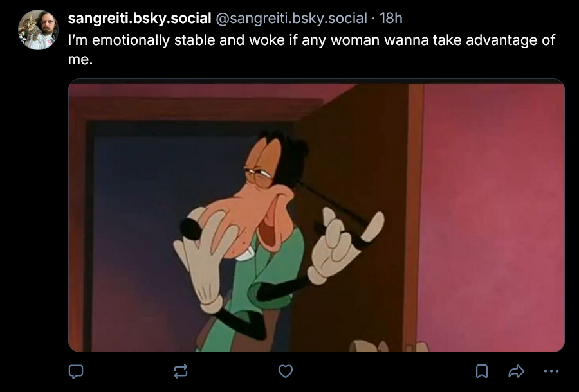Click the open brown door in the image
Viewport: 579px width, 392px height.
click(360, 141)
